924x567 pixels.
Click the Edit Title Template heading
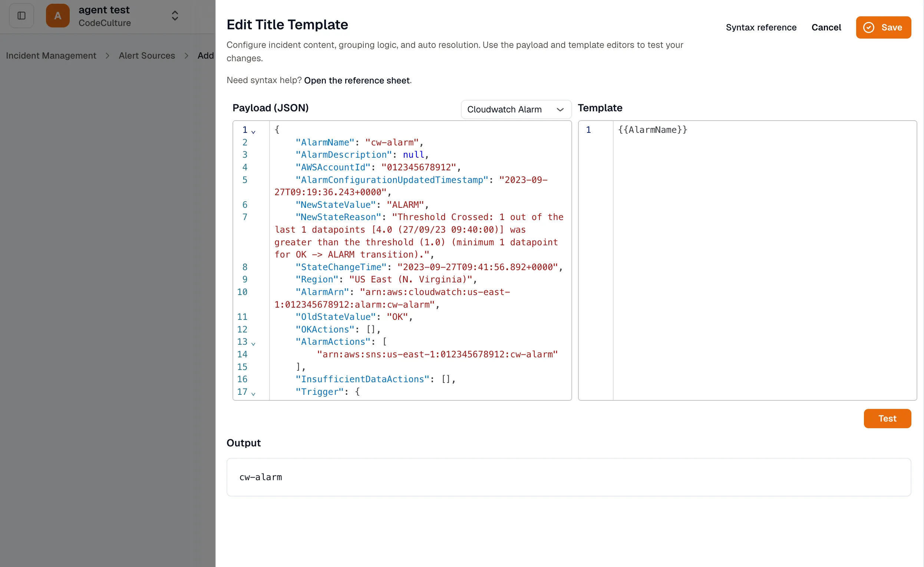(287, 25)
